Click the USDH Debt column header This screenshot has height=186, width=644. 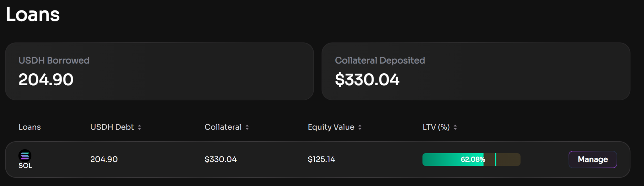112,127
